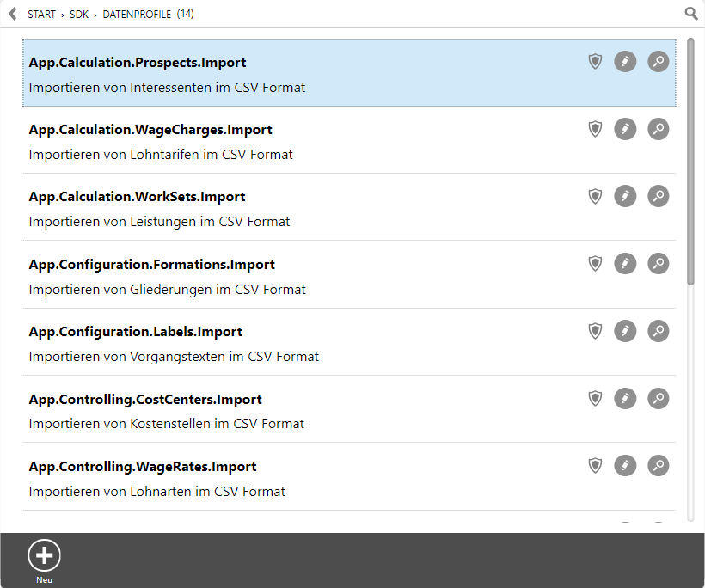Edit App.Calculation.WageCharges.Import with the pencil icon
The image size is (705, 588).
(x=625, y=129)
